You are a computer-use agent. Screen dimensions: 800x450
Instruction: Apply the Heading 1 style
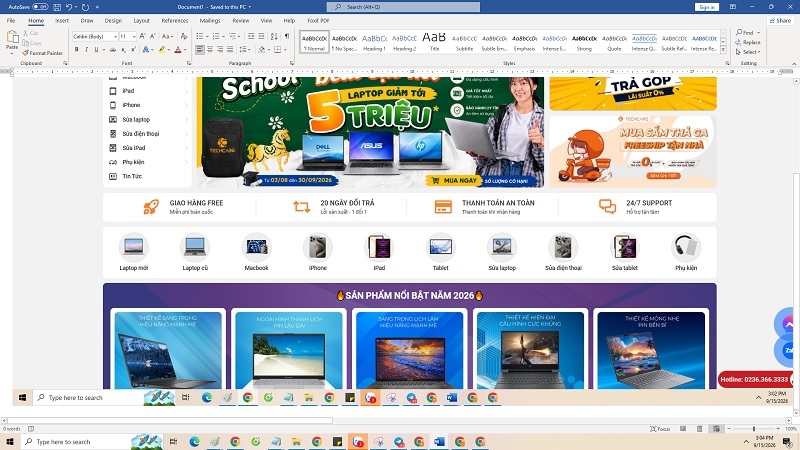coord(374,42)
